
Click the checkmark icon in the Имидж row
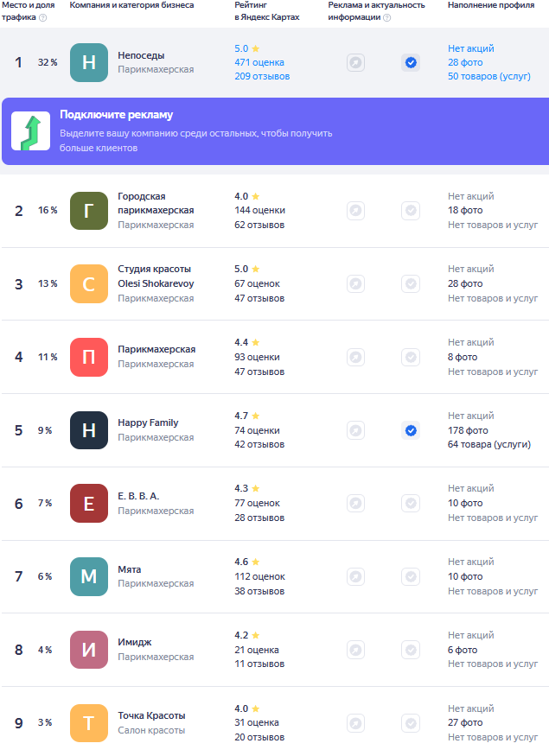411,650
